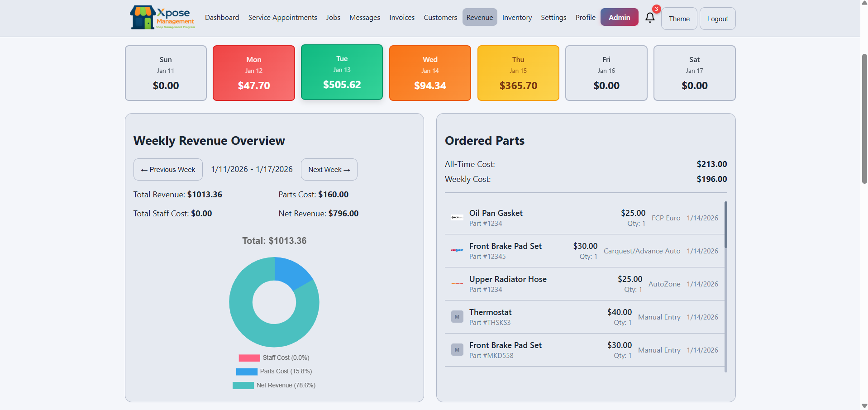Select the Tuesday Jan 13 revenue card
The image size is (868, 410).
click(x=341, y=72)
